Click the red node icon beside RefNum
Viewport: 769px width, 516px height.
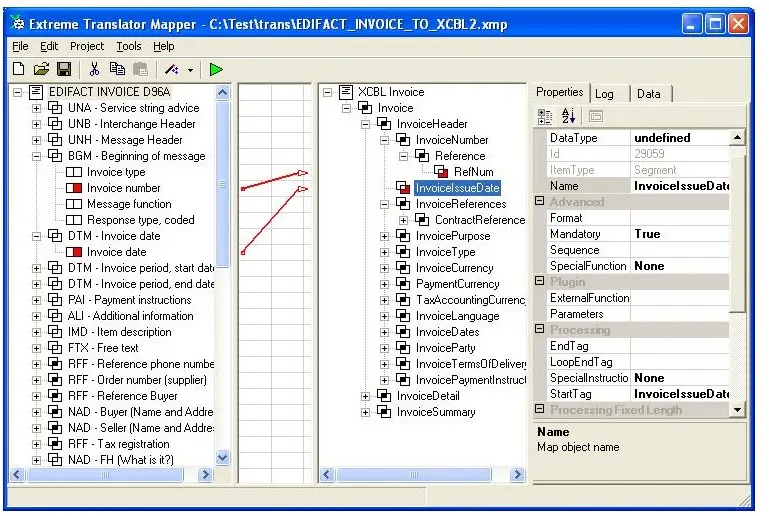(441, 172)
